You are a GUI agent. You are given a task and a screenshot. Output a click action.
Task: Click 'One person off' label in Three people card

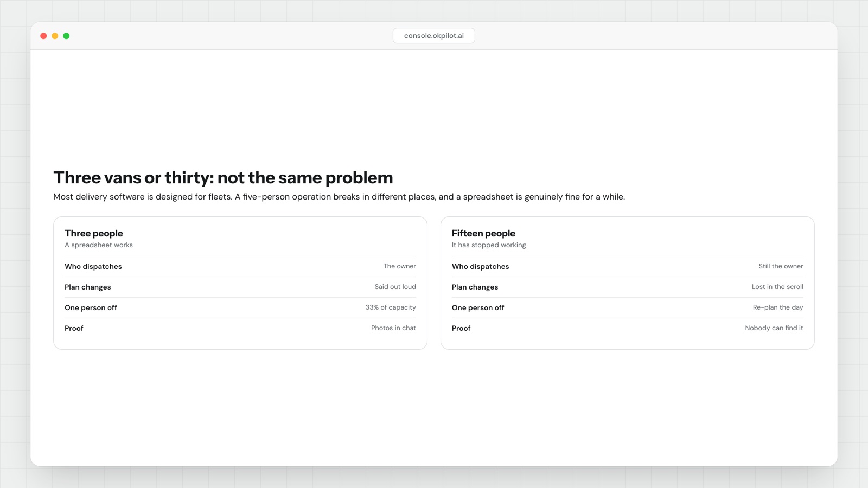pos(91,308)
